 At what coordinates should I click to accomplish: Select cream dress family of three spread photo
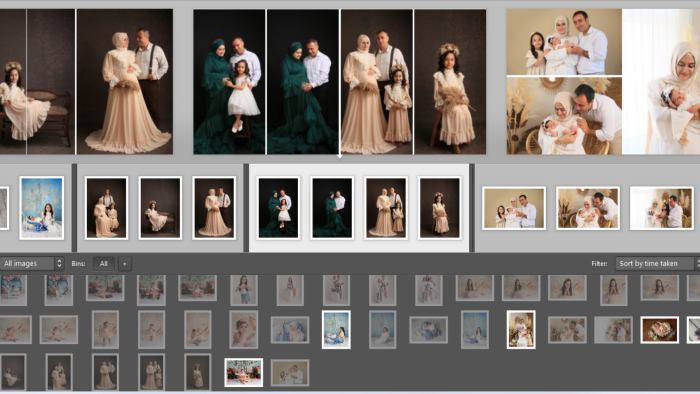click(377, 82)
